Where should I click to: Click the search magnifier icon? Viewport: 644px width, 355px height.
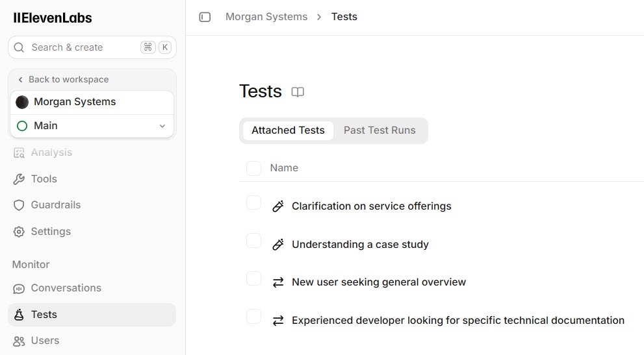click(x=19, y=47)
